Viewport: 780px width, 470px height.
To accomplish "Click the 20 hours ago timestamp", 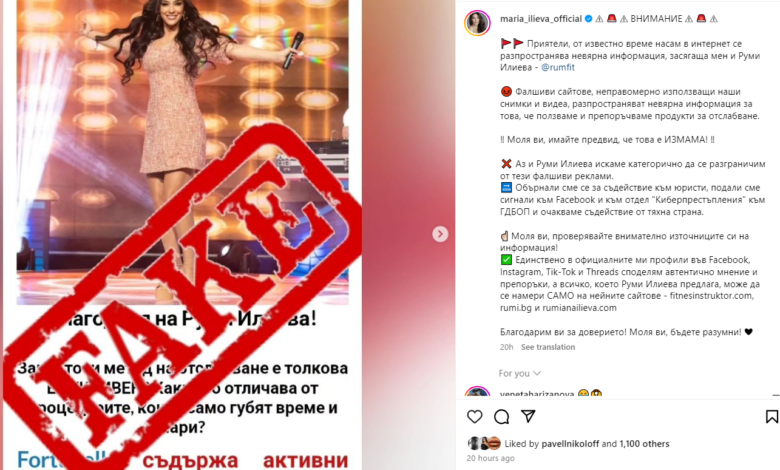I will [490, 458].
